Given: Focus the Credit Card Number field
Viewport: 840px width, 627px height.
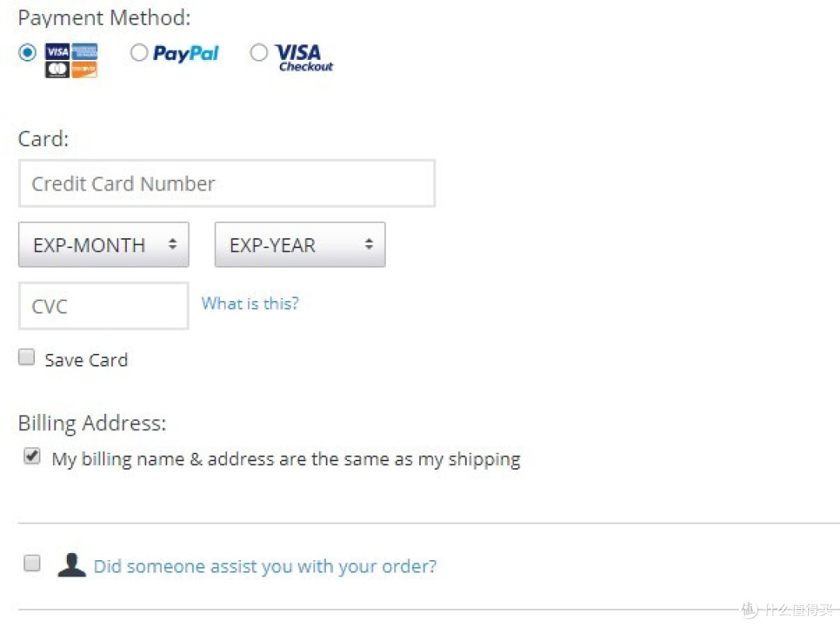Looking at the screenshot, I should tap(226, 184).
